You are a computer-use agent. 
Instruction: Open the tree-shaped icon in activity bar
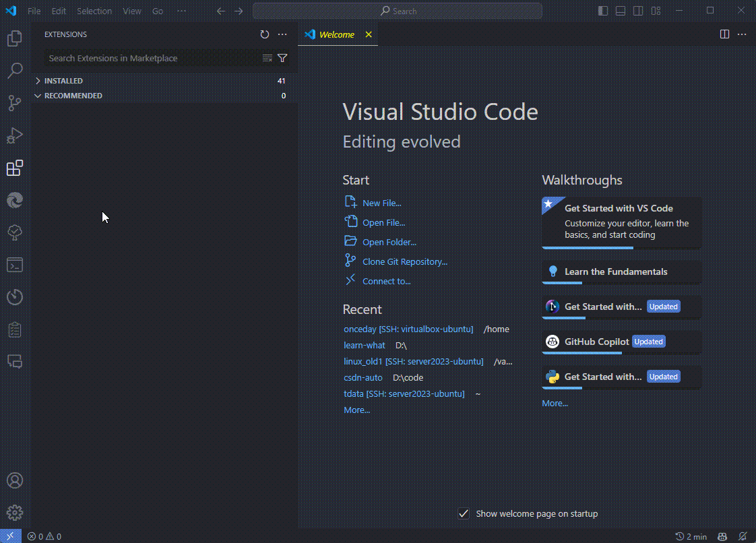coord(14,232)
